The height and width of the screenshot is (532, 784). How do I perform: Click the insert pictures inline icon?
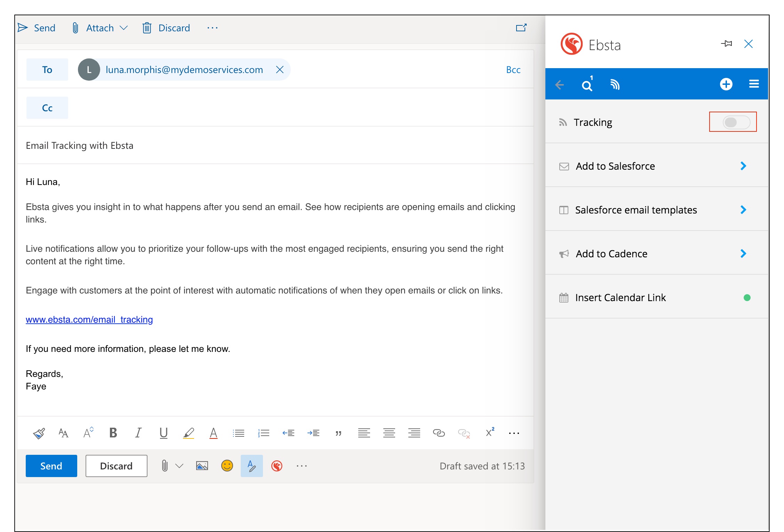pyautogui.click(x=202, y=466)
